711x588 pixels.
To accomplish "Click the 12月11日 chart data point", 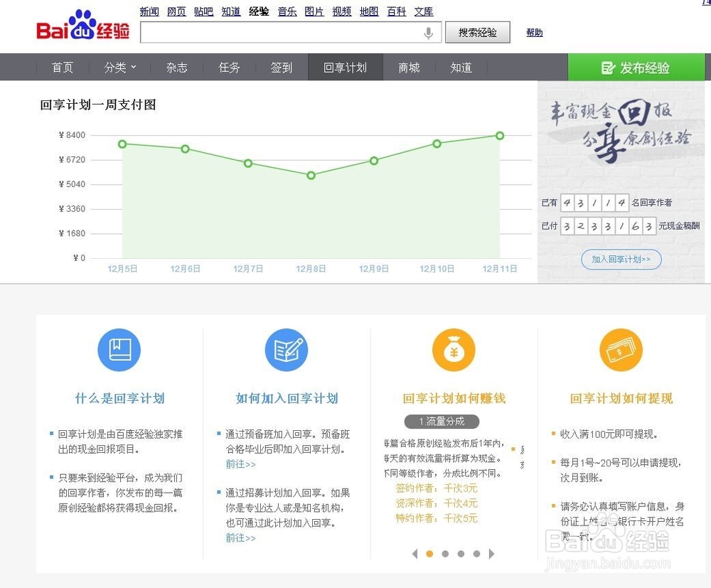I will coord(500,136).
